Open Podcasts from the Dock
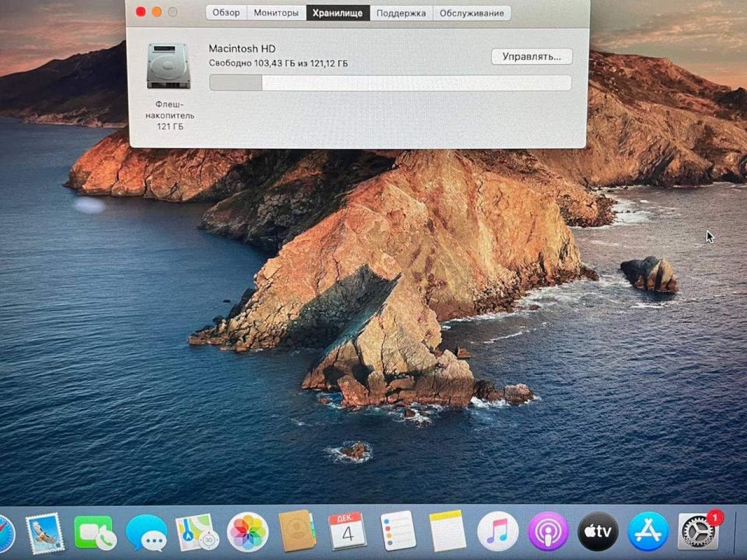Viewport: 747px width, 560px height. pos(548,531)
